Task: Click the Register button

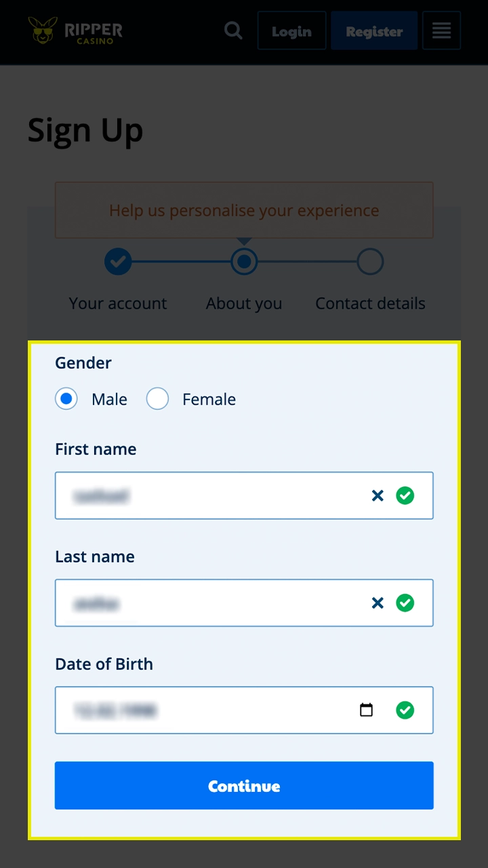Action: coord(374,31)
